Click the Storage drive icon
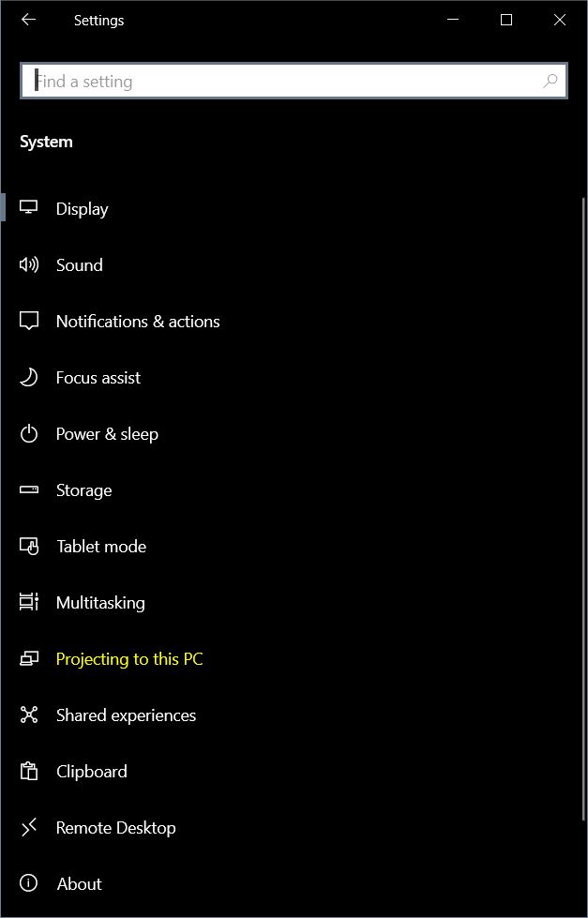The width and height of the screenshot is (588, 918). click(x=29, y=489)
